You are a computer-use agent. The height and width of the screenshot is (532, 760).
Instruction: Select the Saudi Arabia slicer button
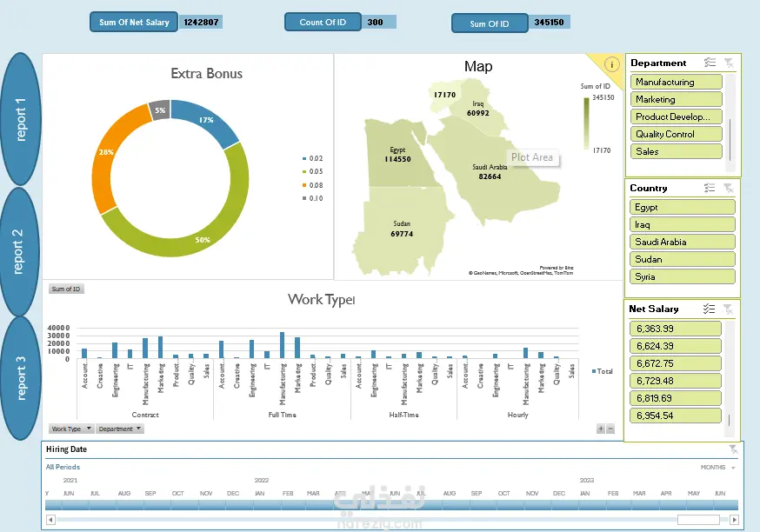(x=683, y=242)
